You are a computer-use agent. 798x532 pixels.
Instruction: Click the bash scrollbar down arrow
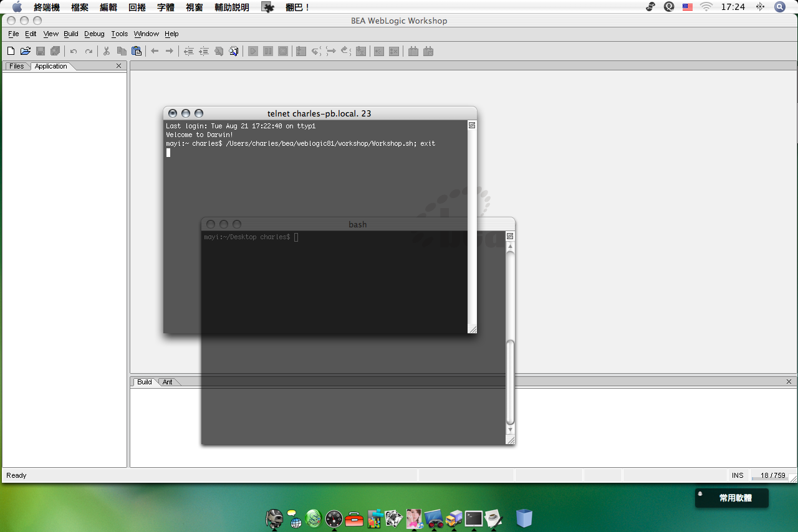[510, 430]
